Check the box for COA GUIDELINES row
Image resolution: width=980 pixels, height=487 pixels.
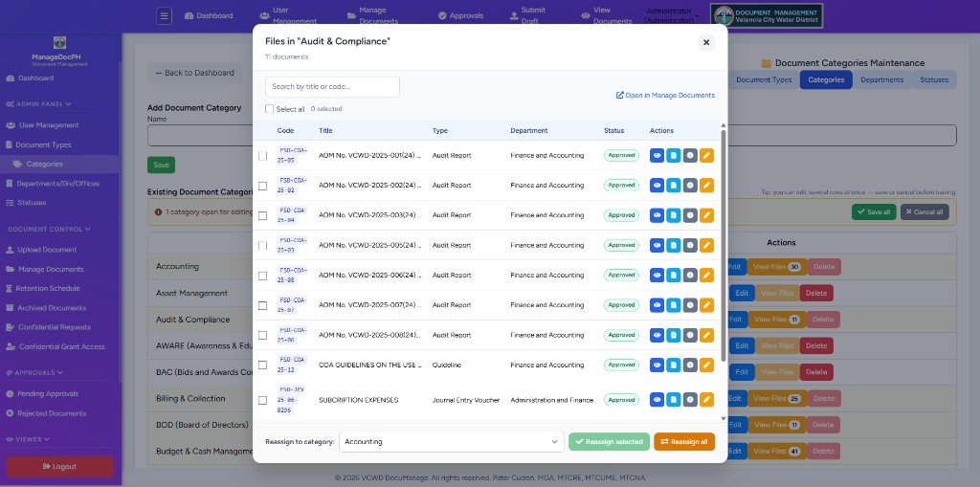[x=262, y=365]
